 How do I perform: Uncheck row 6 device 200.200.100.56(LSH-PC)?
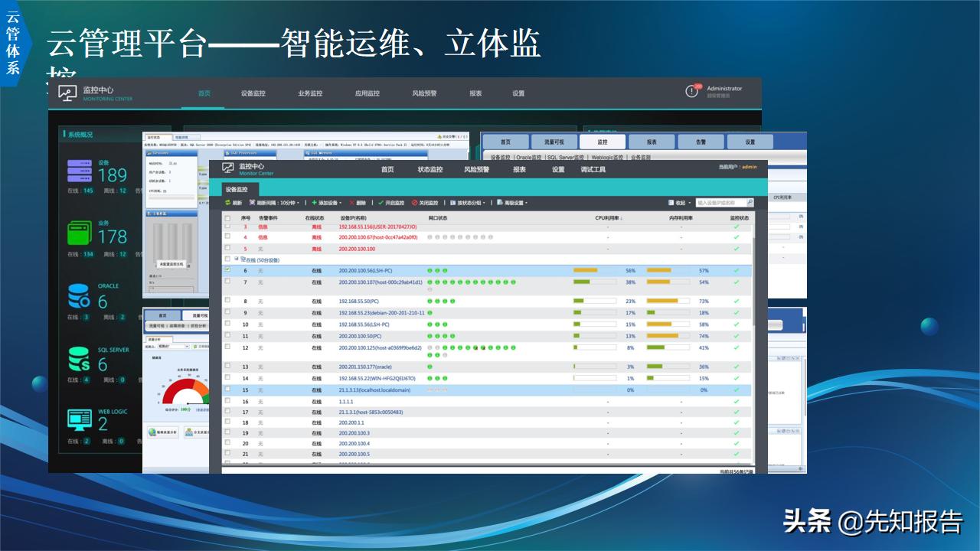(x=227, y=270)
